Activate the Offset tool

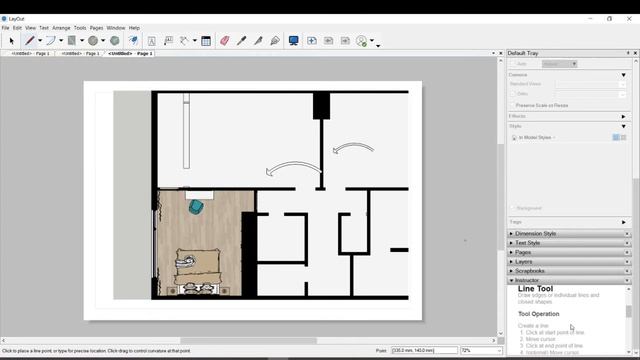[x=133, y=40]
